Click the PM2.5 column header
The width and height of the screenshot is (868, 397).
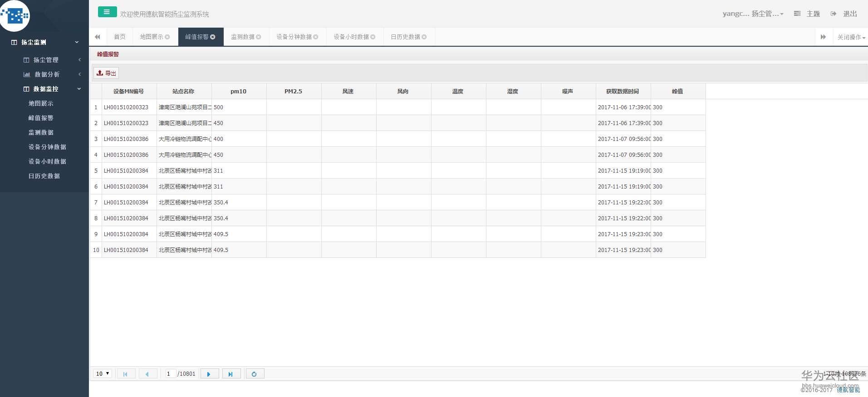pos(294,91)
